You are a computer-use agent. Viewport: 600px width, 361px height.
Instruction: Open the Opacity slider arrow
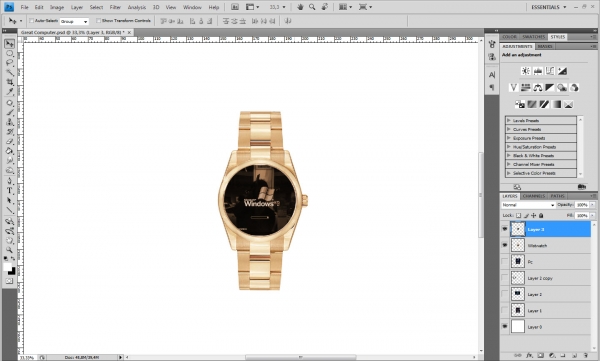coord(592,205)
